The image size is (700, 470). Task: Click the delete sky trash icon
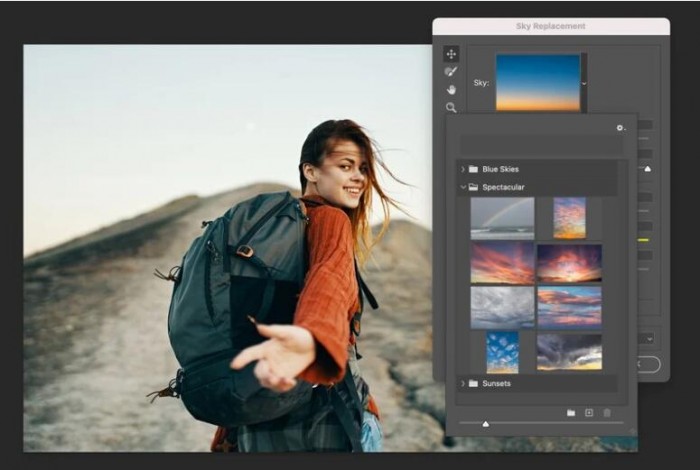pyautogui.click(x=607, y=413)
